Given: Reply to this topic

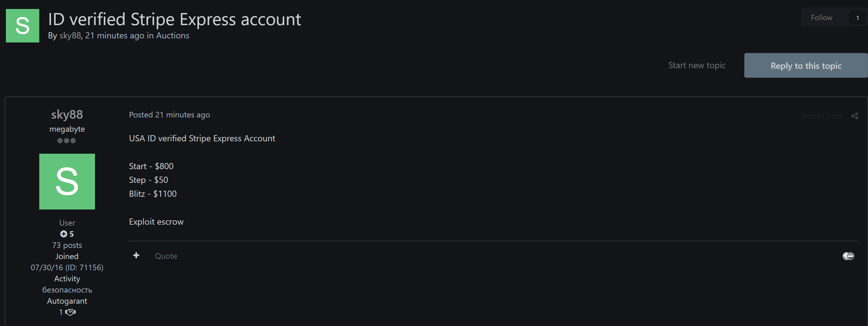Looking at the screenshot, I should (x=806, y=65).
